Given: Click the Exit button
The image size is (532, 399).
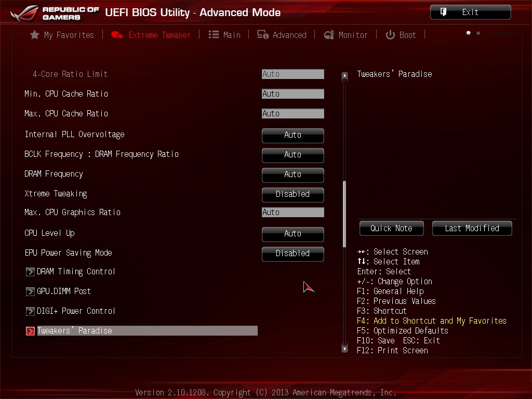Looking at the screenshot, I should (x=470, y=12).
